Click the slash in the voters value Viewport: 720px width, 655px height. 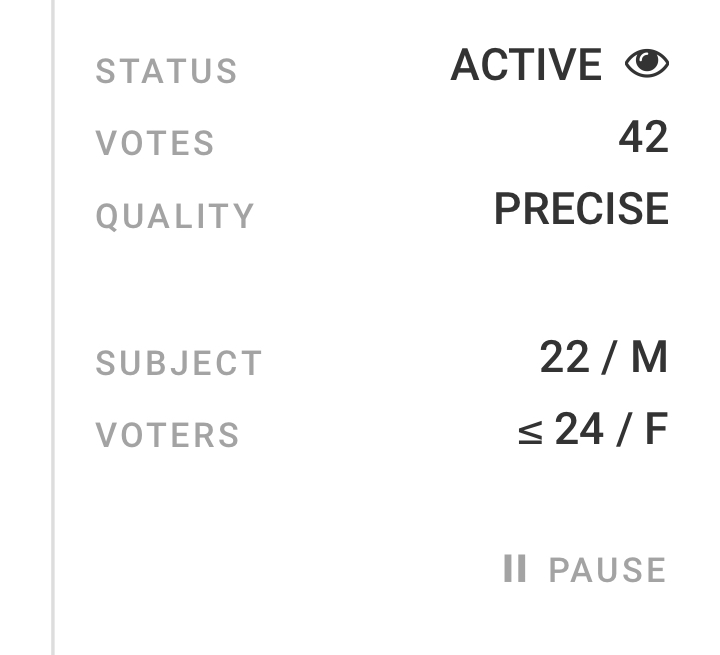pos(623,431)
